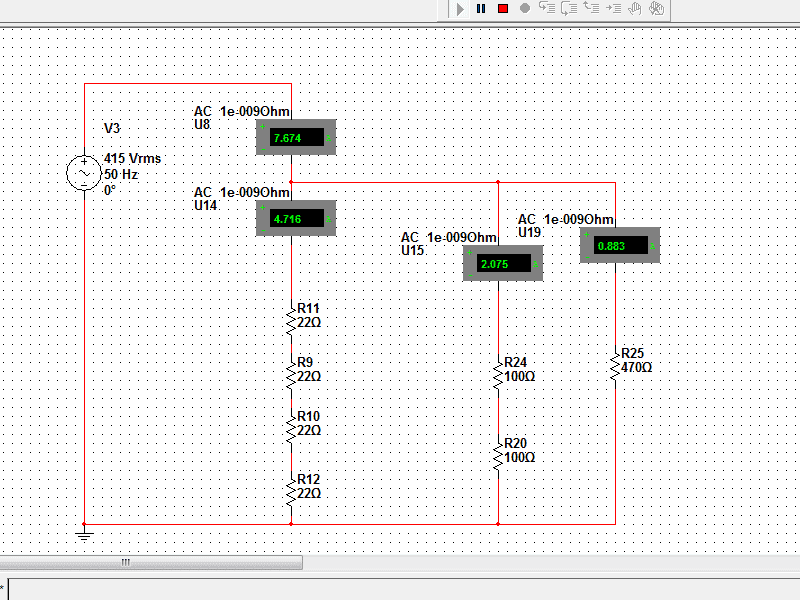Screen dimensions: 800x600
Task: Click the Run to Cursor icon
Action: [x=612, y=9]
